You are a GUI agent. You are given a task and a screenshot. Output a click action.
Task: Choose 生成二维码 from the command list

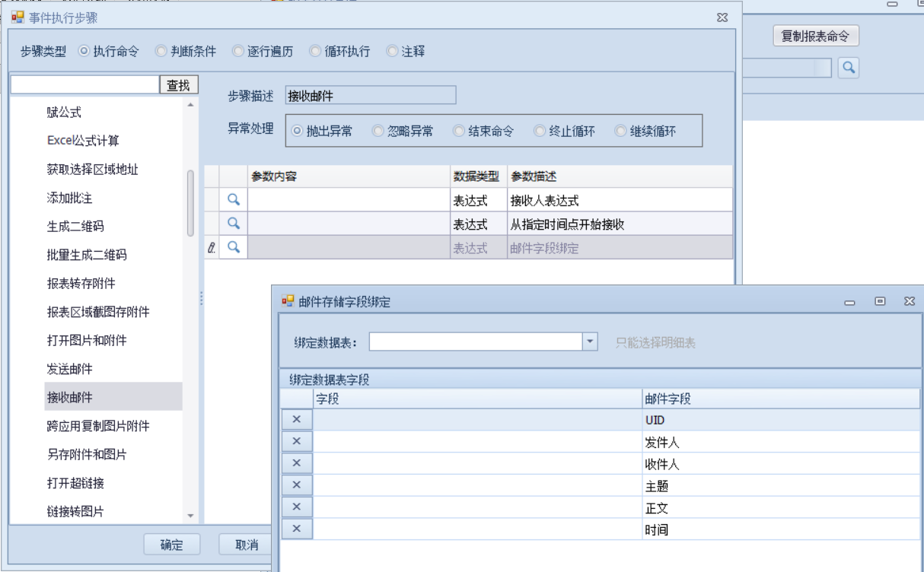75,226
